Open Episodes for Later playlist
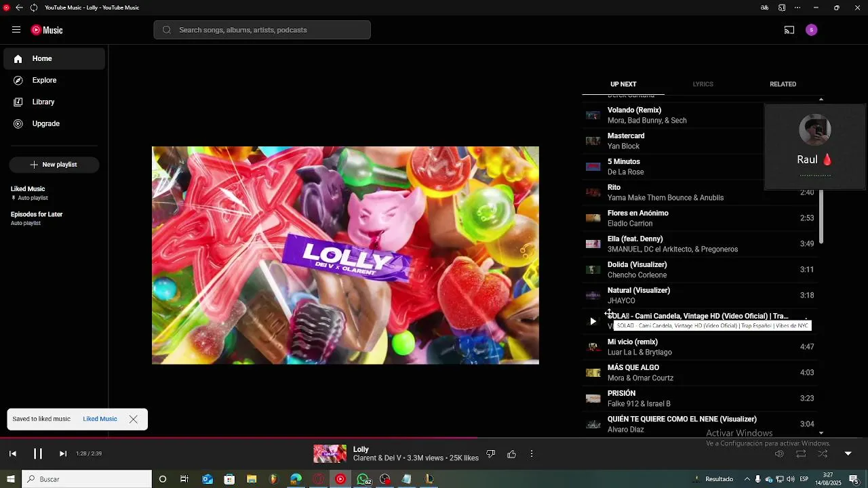 pyautogui.click(x=54, y=218)
